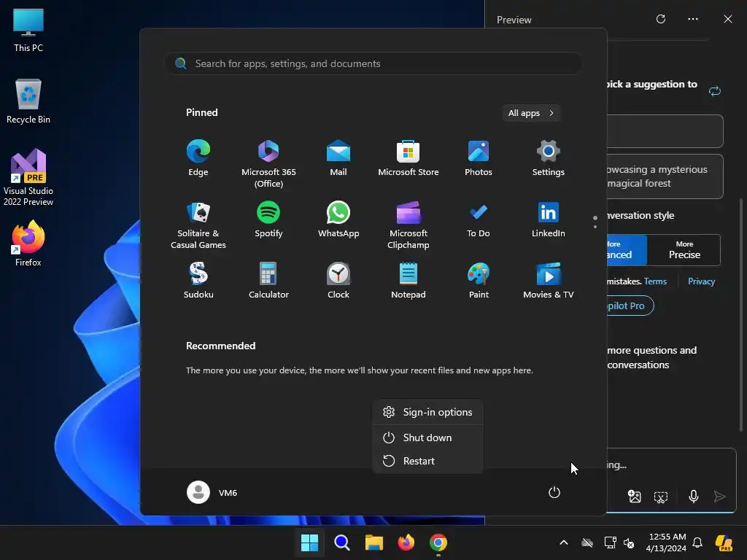Select Visual Studio 2022 Preview desktop shortcut
The image size is (747, 560).
28,177
